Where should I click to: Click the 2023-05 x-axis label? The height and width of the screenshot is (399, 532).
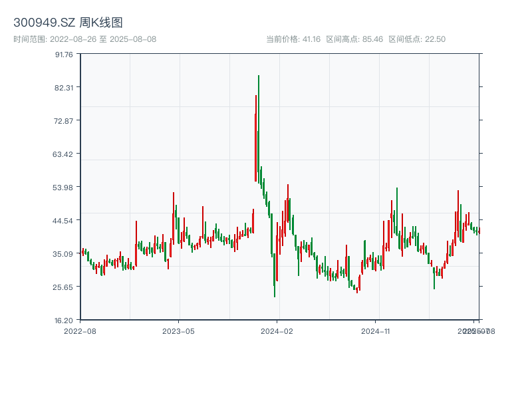(178, 331)
